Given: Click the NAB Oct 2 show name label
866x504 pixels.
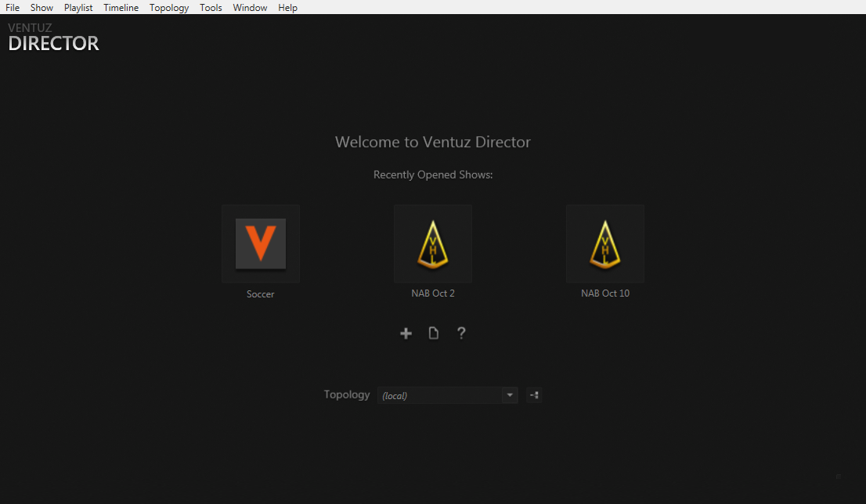Looking at the screenshot, I should (x=433, y=293).
